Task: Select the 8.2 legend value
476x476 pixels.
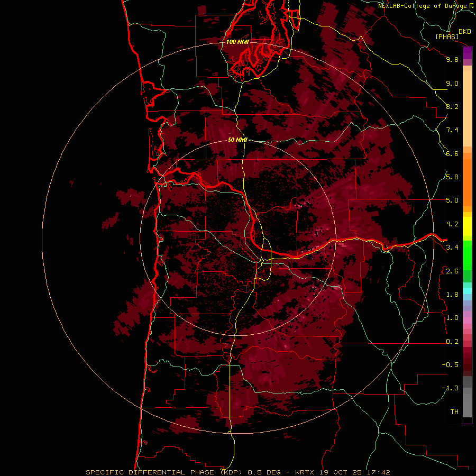Action: tap(452, 106)
